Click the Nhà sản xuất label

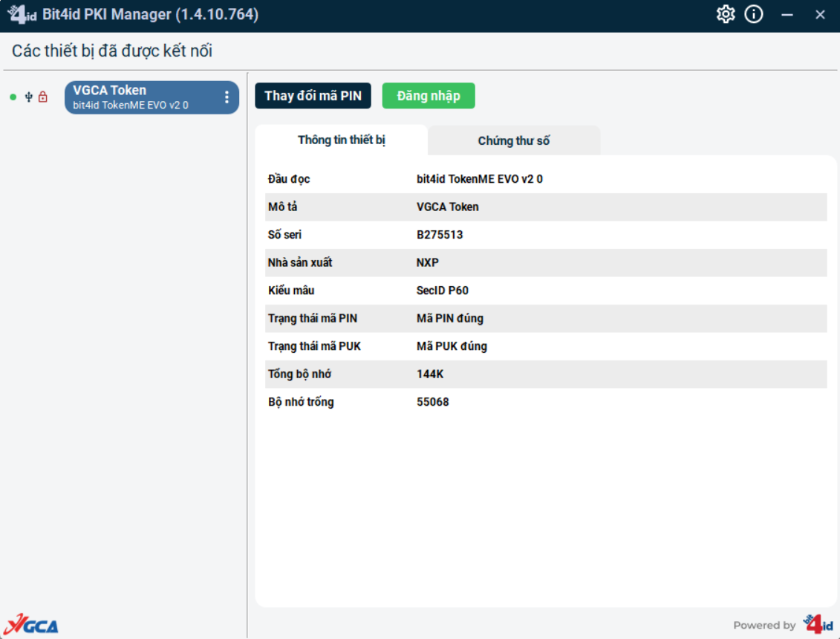(x=300, y=263)
